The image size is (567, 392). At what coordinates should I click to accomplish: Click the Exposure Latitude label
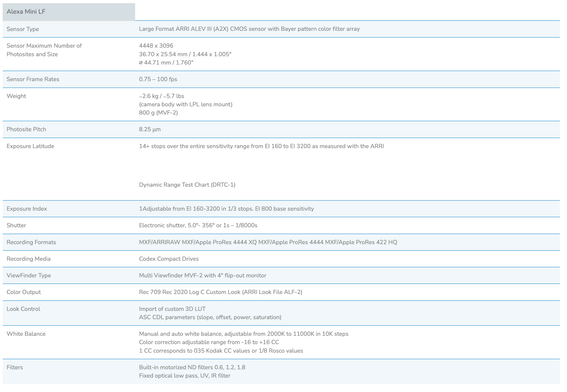[x=31, y=146]
